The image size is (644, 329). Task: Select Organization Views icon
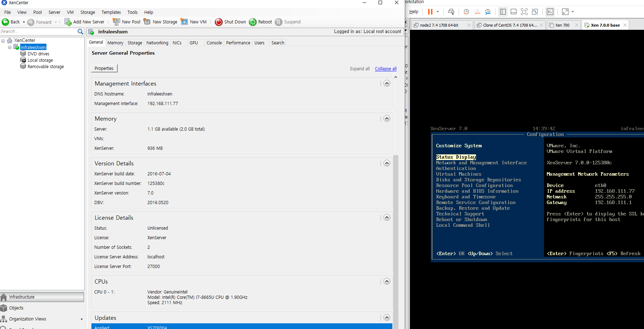click(4, 319)
